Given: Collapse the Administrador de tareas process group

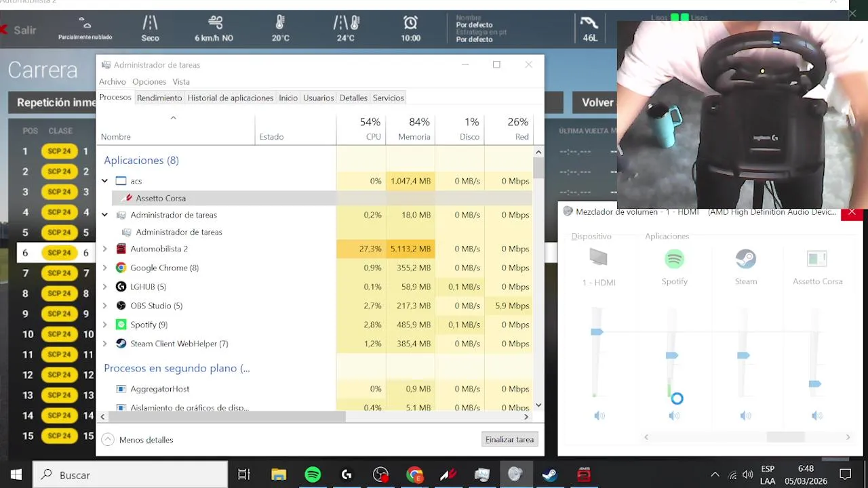Looking at the screenshot, I should [104, 215].
